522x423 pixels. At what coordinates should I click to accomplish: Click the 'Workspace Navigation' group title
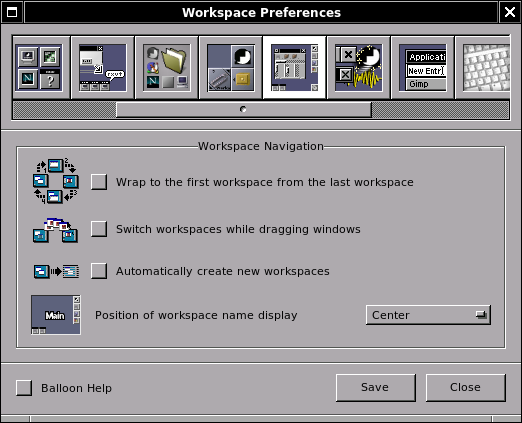[x=261, y=146]
